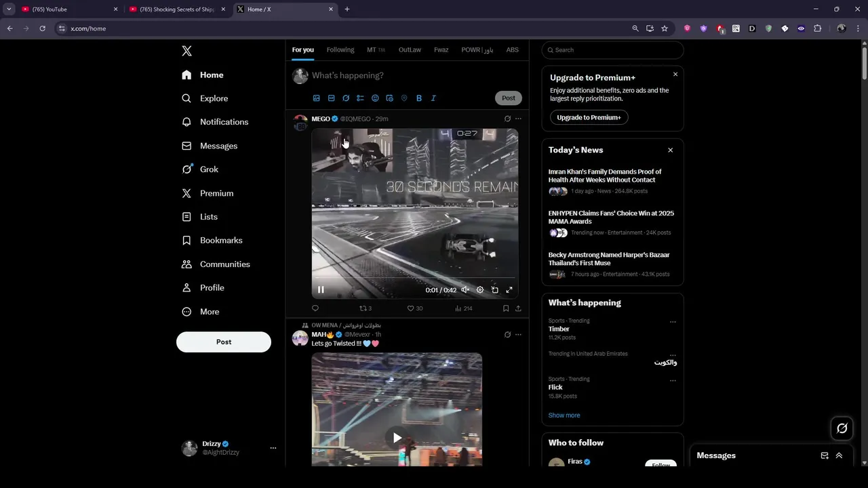Open the tab search dropdown arrow
The width and height of the screenshot is (868, 488).
coord(9,9)
